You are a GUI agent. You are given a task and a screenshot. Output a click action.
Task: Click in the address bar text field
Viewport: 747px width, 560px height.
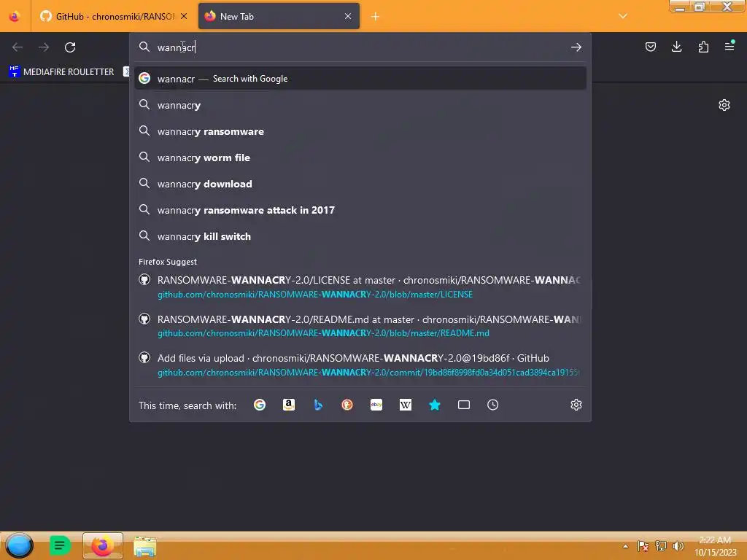tap(360, 47)
